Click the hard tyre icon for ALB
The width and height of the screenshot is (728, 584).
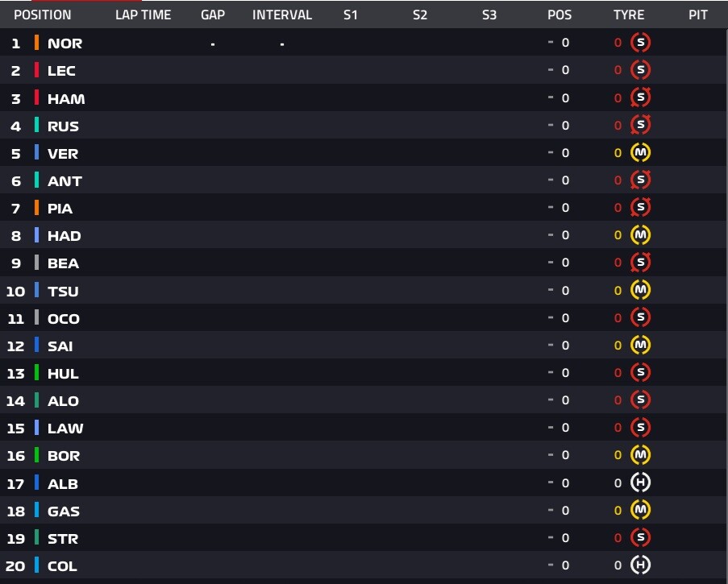pos(641,483)
